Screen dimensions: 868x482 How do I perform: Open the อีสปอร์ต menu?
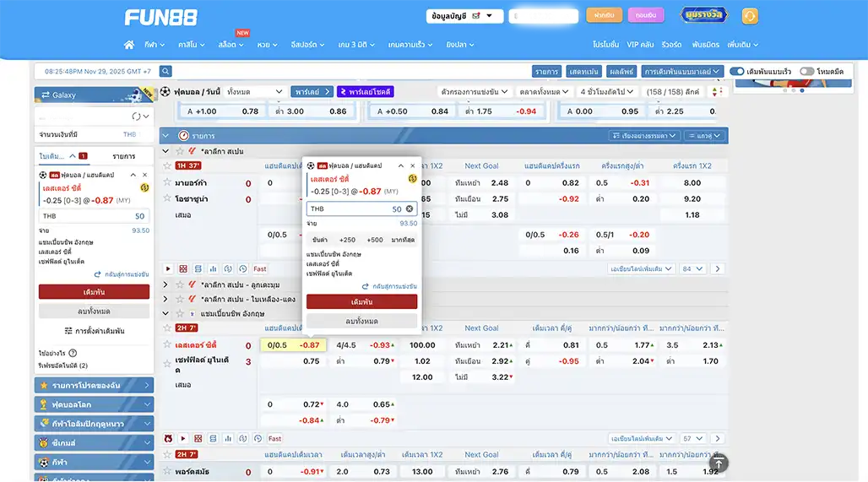pos(307,45)
